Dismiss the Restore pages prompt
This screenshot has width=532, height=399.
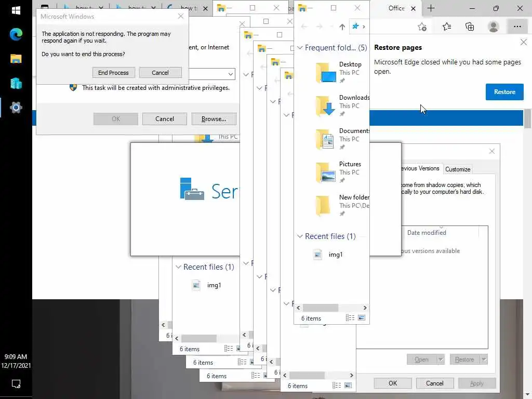pyautogui.click(x=524, y=42)
